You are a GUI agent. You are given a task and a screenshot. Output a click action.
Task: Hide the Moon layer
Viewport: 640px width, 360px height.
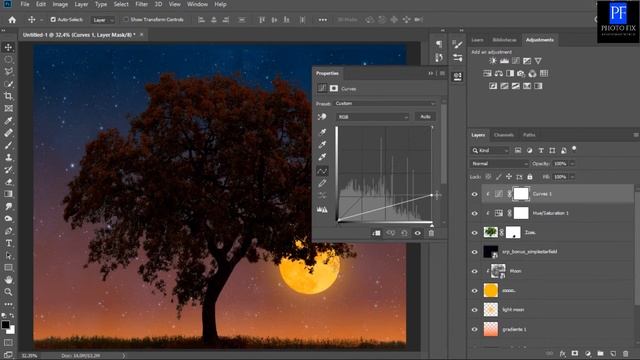[474, 271]
